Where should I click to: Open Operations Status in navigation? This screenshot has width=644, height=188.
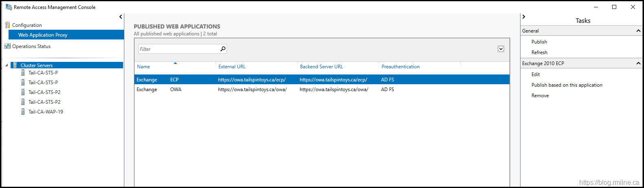[x=31, y=46]
